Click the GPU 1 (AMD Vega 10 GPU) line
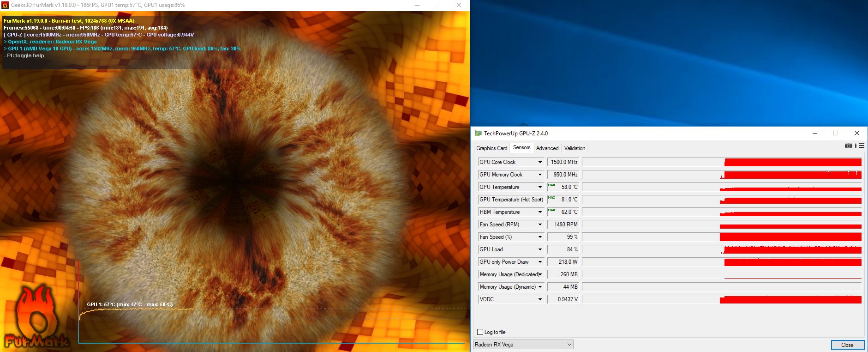The image size is (868, 352). [x=122, y=49]
